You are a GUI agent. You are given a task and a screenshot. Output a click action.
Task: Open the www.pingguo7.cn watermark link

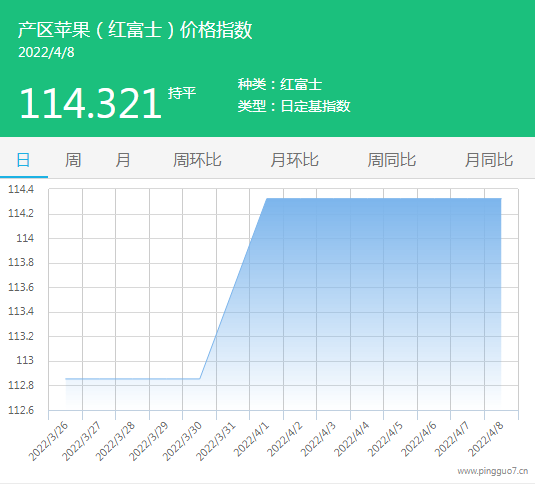493,471
